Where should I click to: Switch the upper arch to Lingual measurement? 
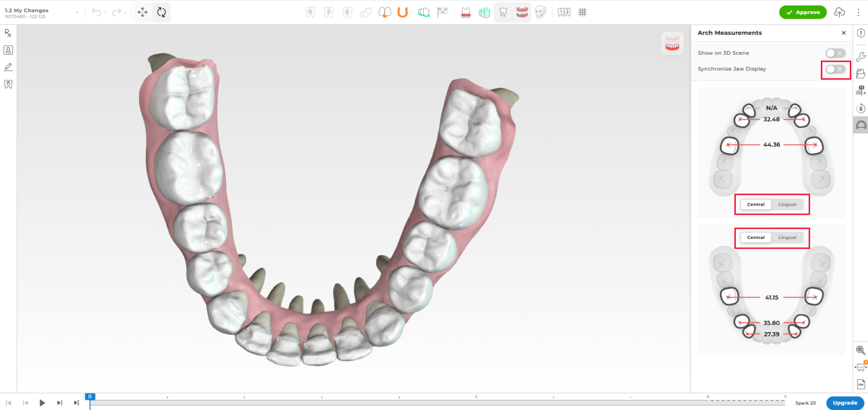coord(787,204)
